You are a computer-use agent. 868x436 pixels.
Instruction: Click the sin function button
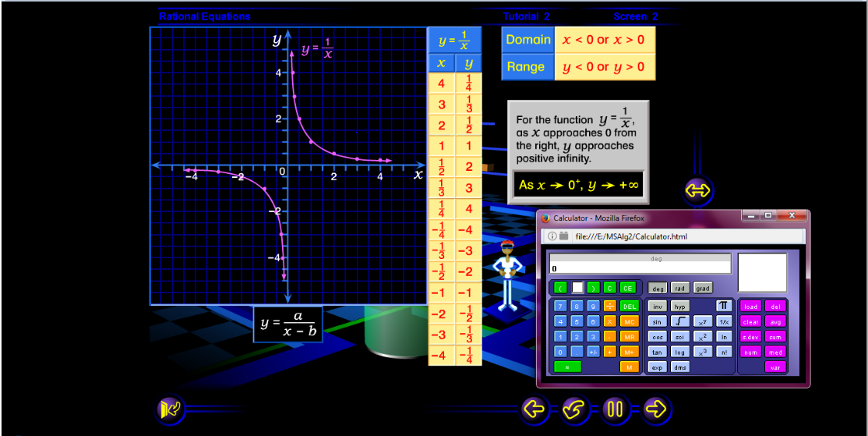(658, 321)
